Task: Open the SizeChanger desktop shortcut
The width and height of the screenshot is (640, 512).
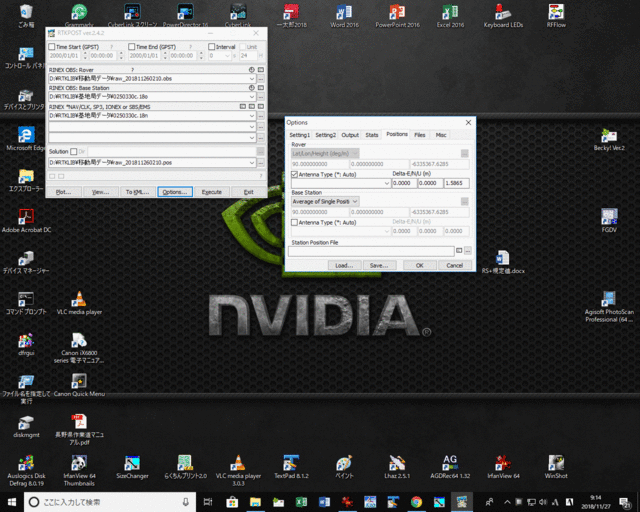Action: point(132,467)
